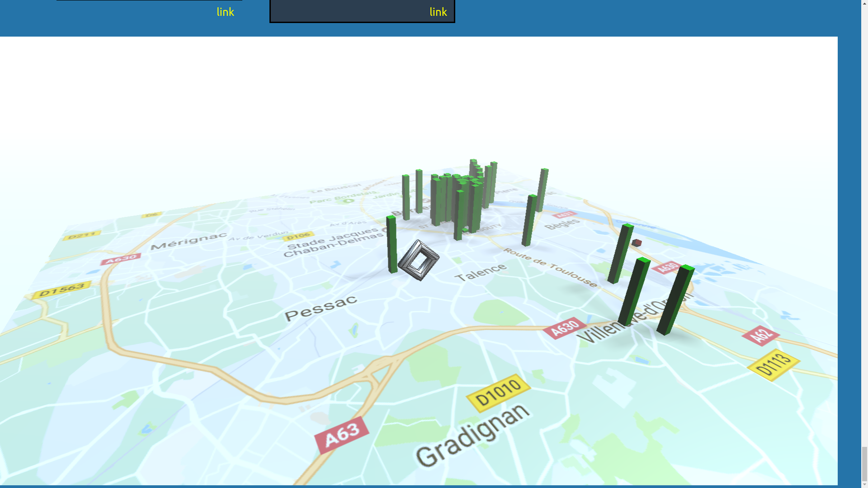Click the Stade Jacques Chaban-Delmas label
This screenshot has width=868, height=488.
(334, 242)
